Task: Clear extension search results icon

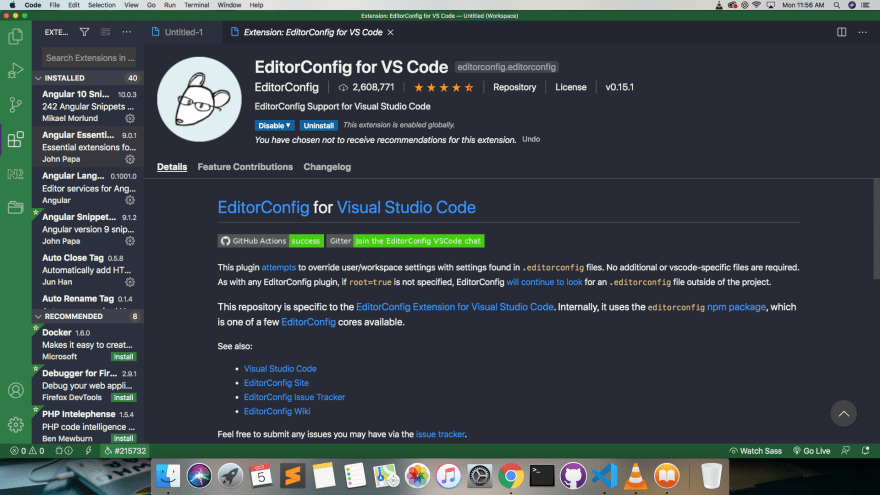Action: pyautogui.click(x=106, y=33)
